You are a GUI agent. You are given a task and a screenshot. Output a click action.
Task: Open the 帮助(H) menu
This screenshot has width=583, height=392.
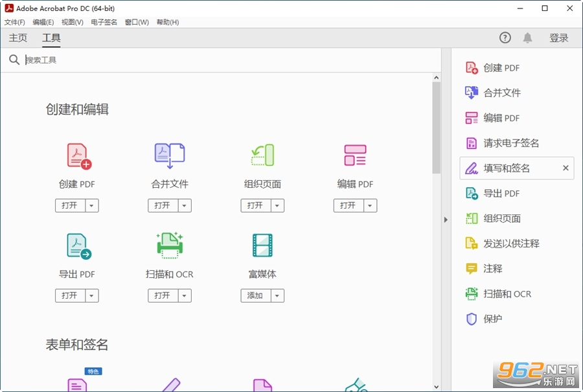[168, 22]
